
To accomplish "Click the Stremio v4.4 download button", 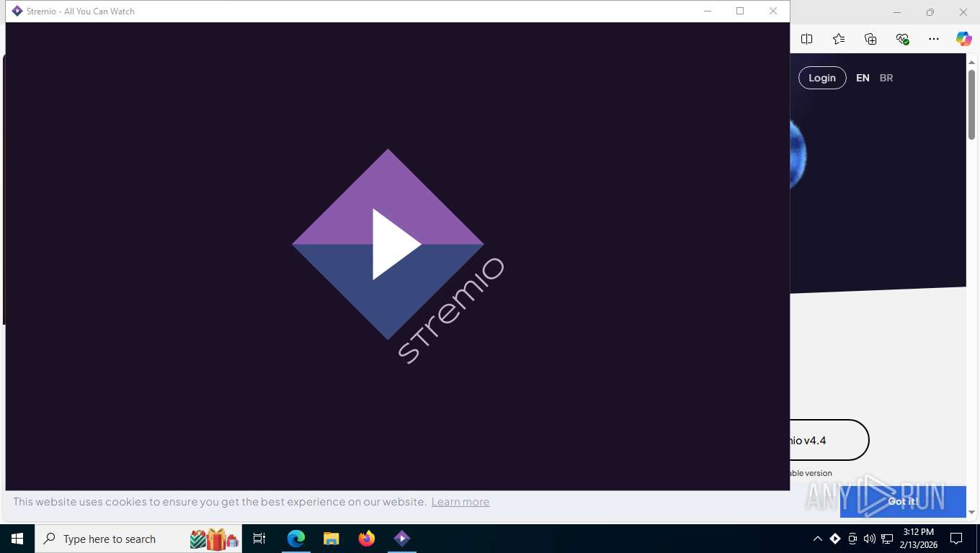I will click(x=829, y=440).
